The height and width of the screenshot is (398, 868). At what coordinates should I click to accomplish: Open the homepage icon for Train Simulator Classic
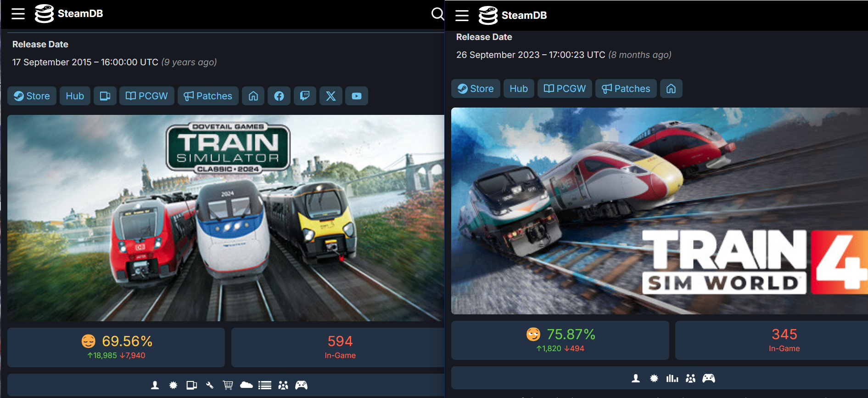253,96
